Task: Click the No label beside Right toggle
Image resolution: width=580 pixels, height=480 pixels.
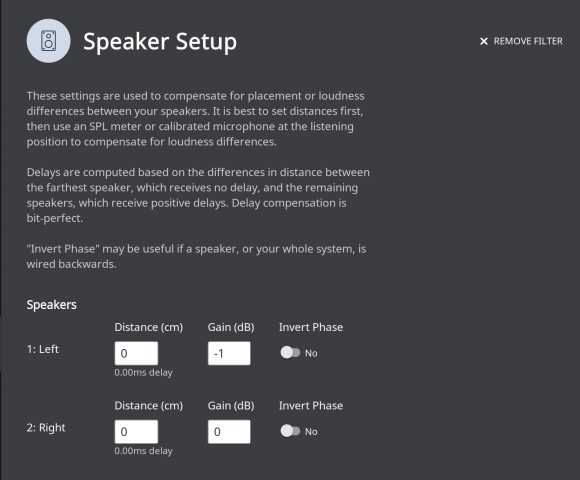Action: tap(311, 432)
